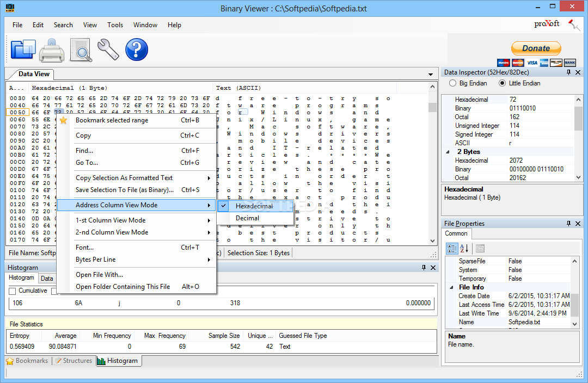The image size is (588, 383).
Task: Collapse the 2 Bytes group in Data Inspector
Action: tap(448, 152)
